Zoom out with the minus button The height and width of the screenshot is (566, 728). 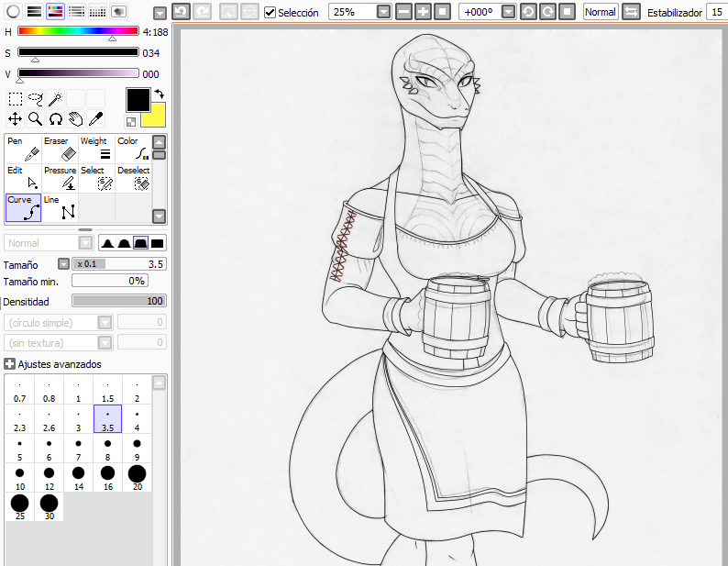(403, 12)
